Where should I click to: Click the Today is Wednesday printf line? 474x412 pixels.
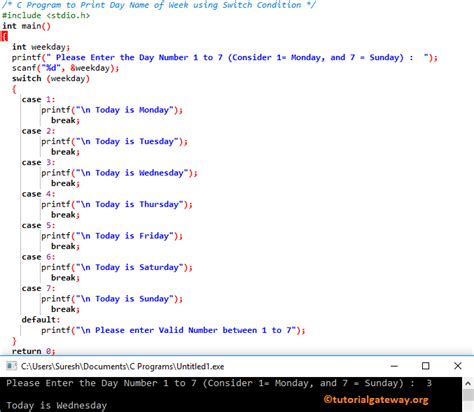119,173
